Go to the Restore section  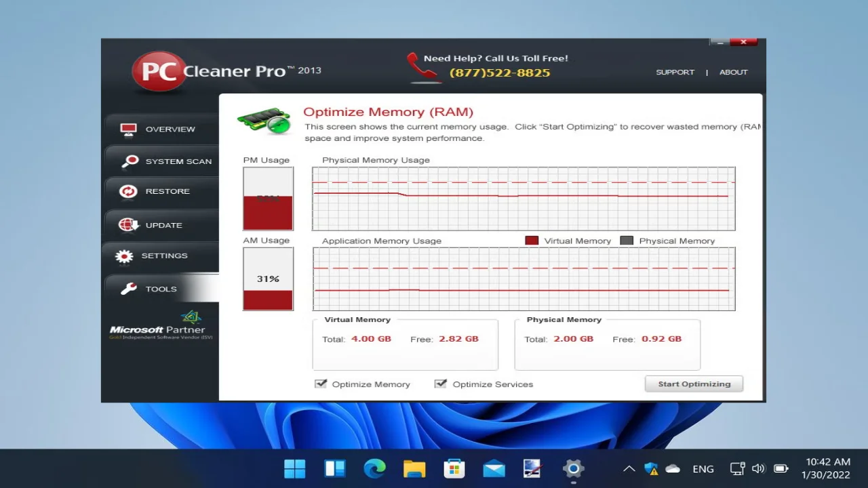[161, 191]
